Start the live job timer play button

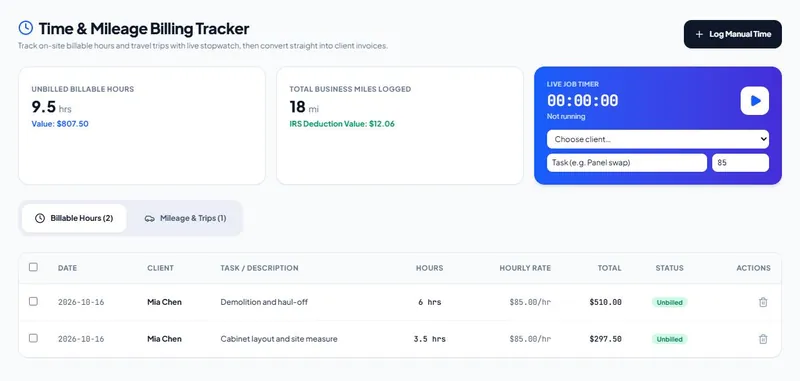(x=755, y=101)
